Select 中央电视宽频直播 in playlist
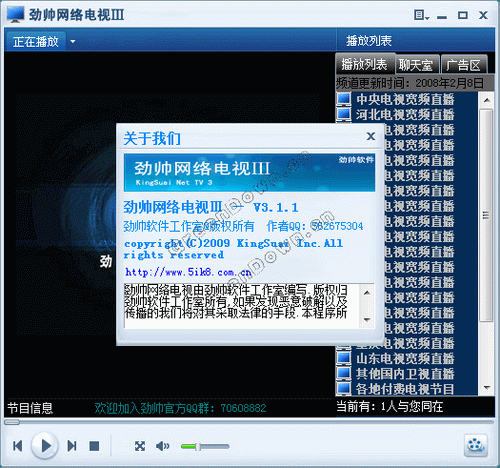 click(x=405, y=99)
